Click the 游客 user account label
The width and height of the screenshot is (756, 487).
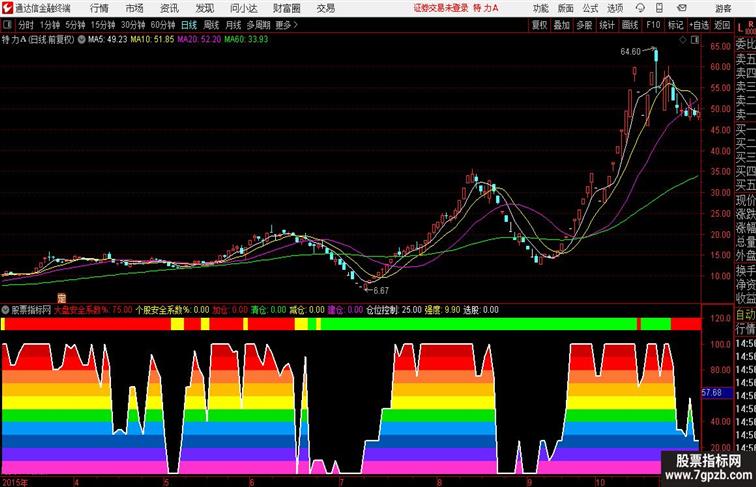pos(723,8)
